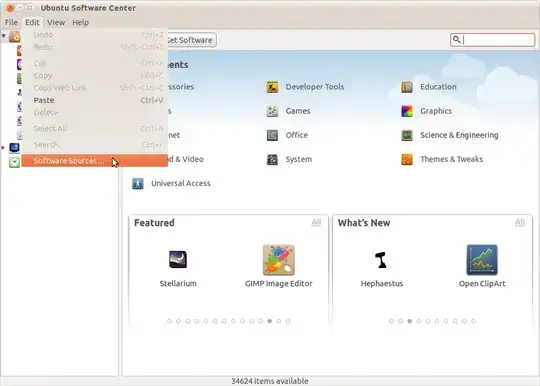The image size is (540, 386).
Task: Close the open Edit menu
Action: click(32, 22)
